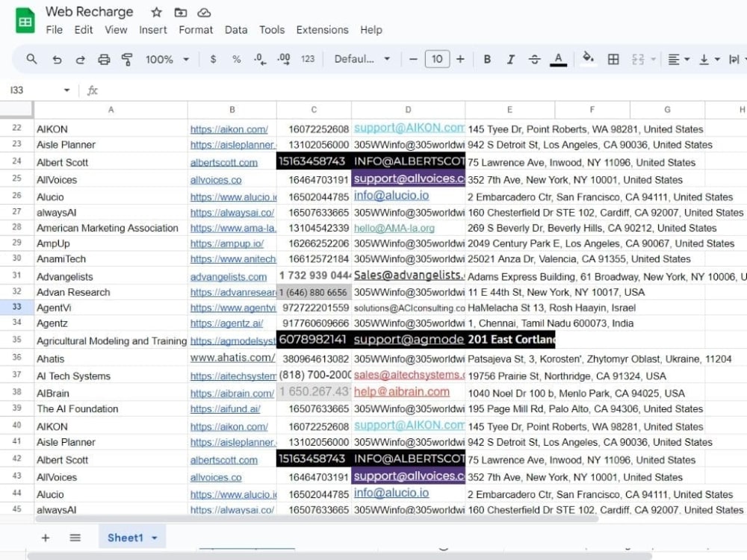The width and height of the screenshot is (747, 560).
Task: Open the text wrapping tool
Action: click(x=734, y=59)
